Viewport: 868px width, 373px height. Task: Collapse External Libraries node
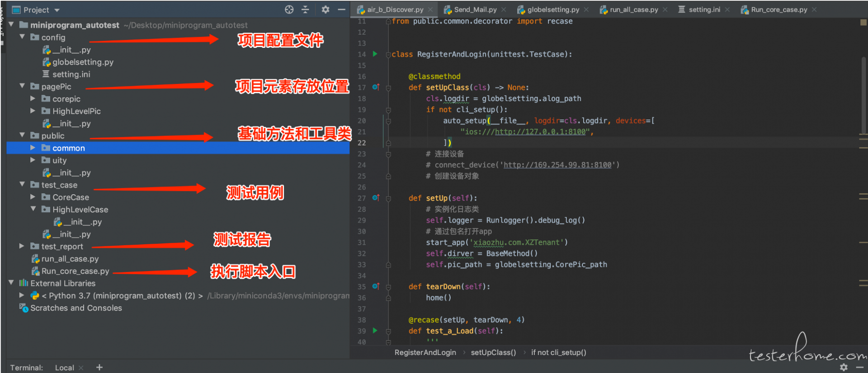click(11, 283)
